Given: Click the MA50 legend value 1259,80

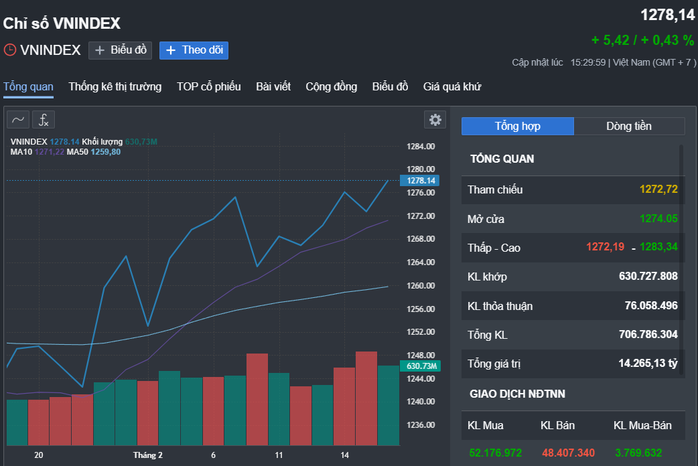Looking at the screenshot, I should 106,152.
